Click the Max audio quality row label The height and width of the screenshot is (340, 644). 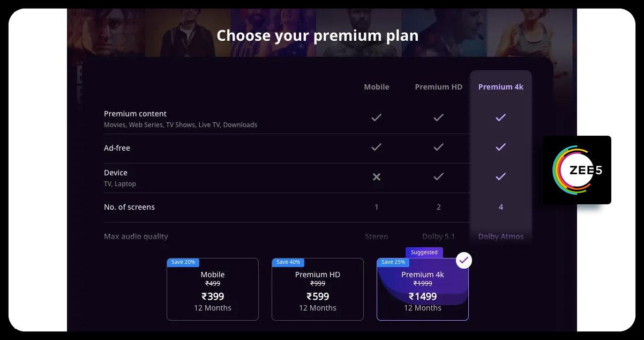tap(136, 236)
